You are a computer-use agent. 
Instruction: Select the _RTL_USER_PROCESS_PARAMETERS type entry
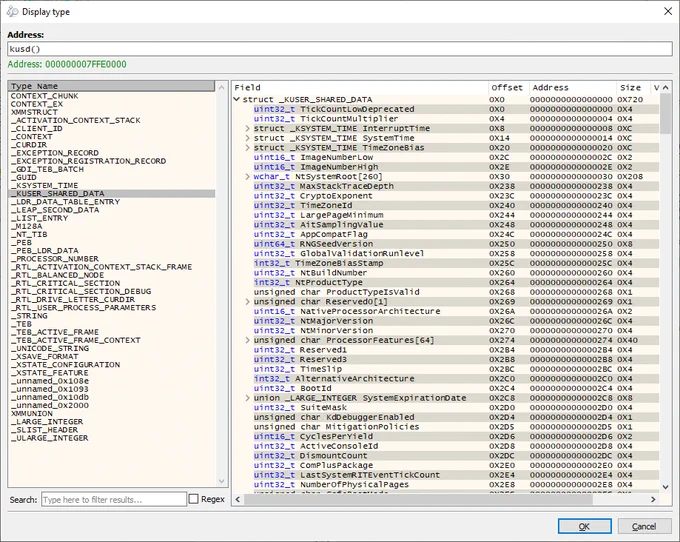pos(111,307)
